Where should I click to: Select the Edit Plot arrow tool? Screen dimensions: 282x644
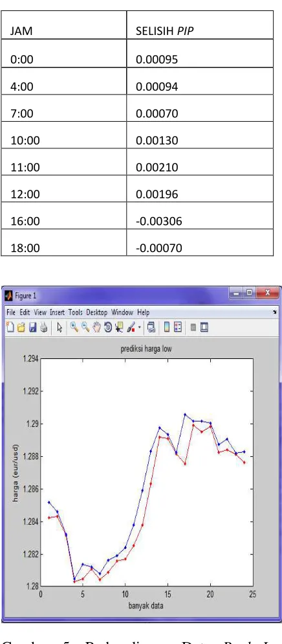click(x=60, y=327)
